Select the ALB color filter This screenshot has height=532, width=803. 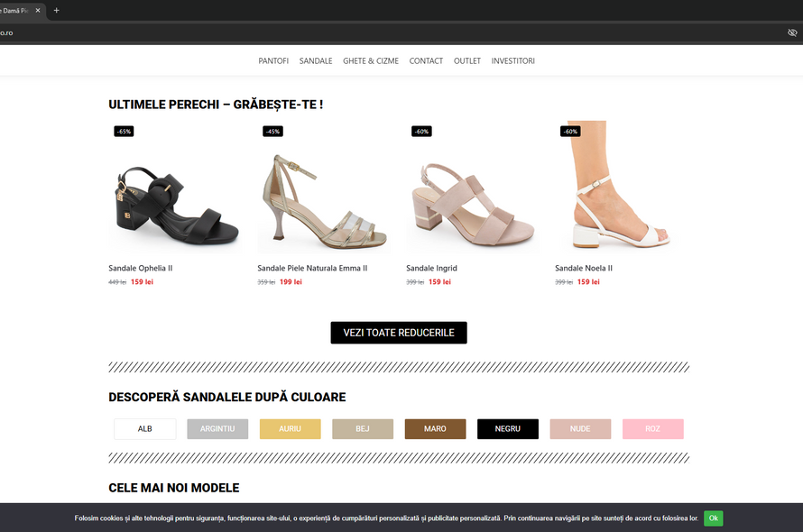click(145, 429)
